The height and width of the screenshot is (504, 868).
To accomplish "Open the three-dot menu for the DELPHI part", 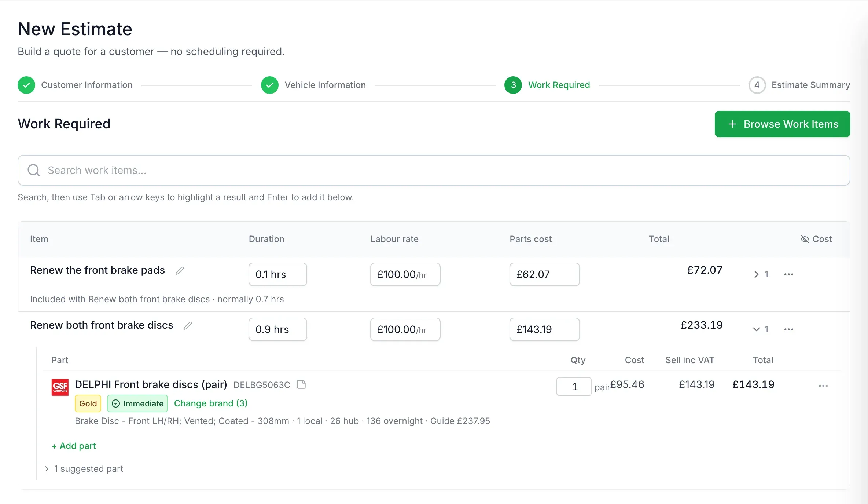I will [823, 386].
